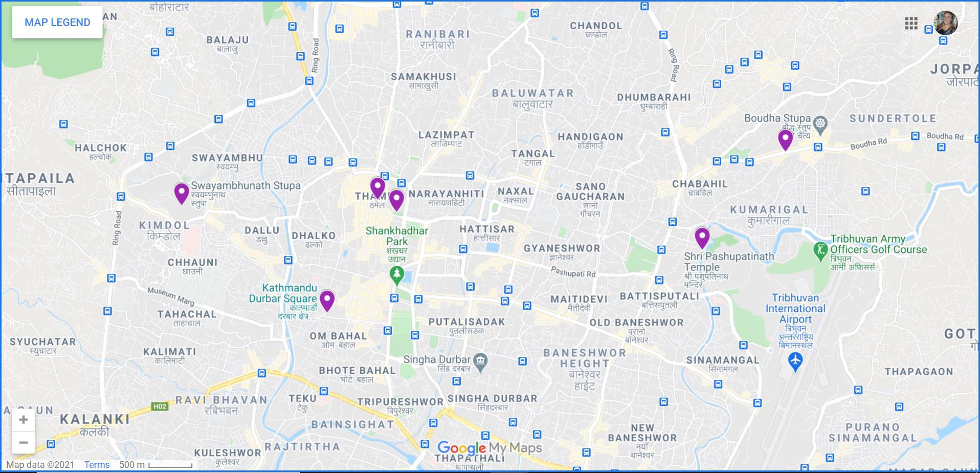This screenshot has width=980, height=473.
Task: Zoom in with the plus button
Action: (x=24, y=420)
